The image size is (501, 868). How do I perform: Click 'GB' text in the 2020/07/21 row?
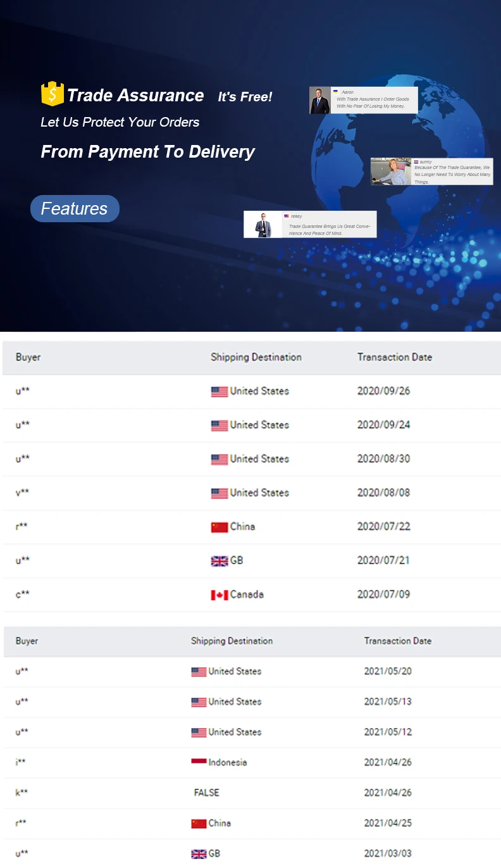click(x=237, y=560)
